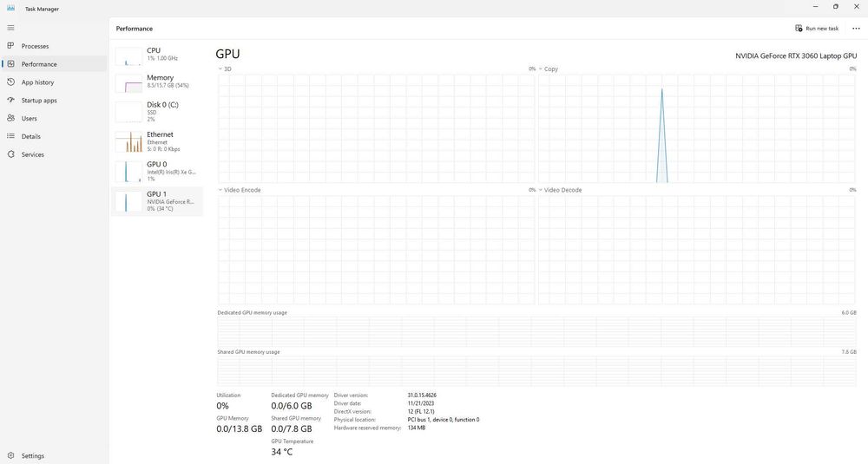
Task: Click the Utilization 0% value
Action: (222, 406)
